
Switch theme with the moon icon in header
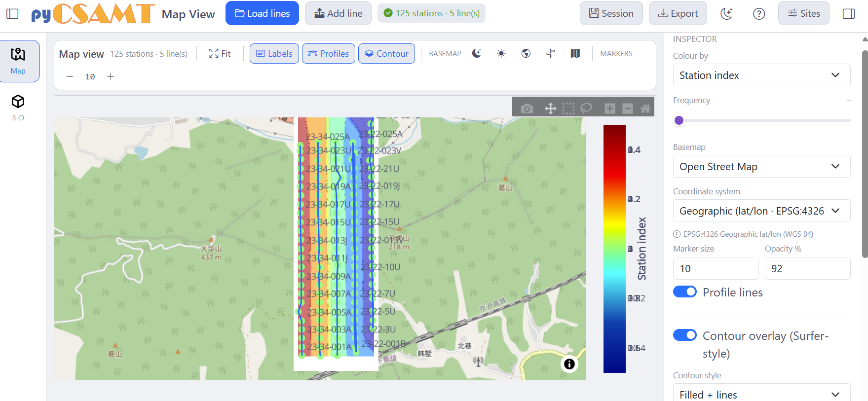pos(726,14)
